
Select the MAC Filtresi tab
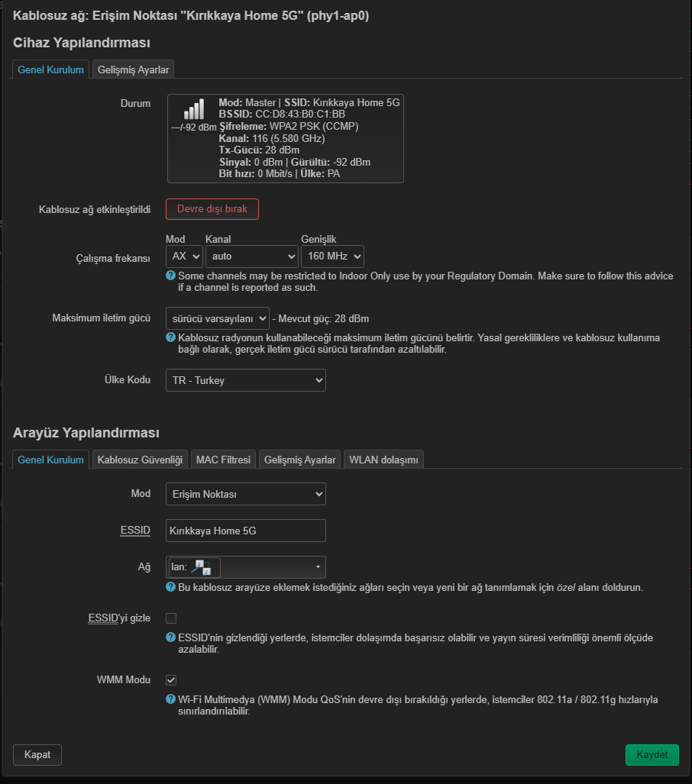click(223, 460)
